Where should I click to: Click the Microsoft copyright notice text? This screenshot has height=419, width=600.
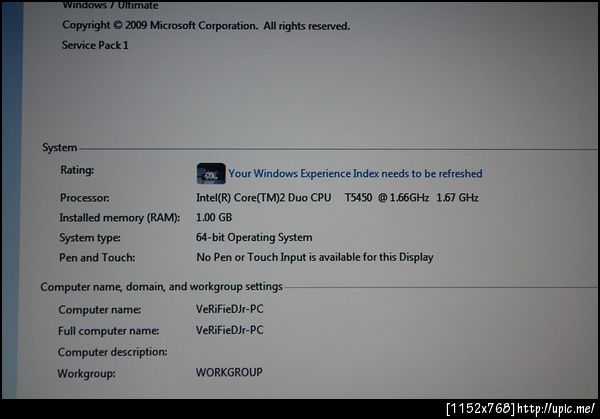click(x=206, y=26)
